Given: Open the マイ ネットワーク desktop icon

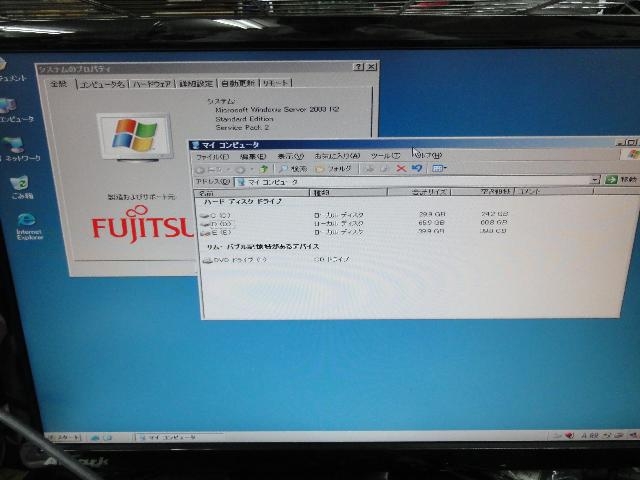Looking at the screenshot, I should [20, 149].
